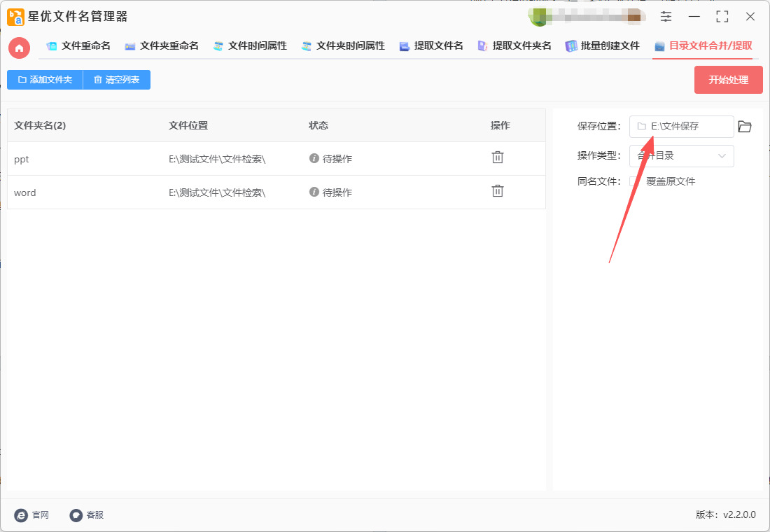The width and height of the screenshot is (770, 532).
Task: Click the ppt row 待操作 status
Action: coord(330,159)
